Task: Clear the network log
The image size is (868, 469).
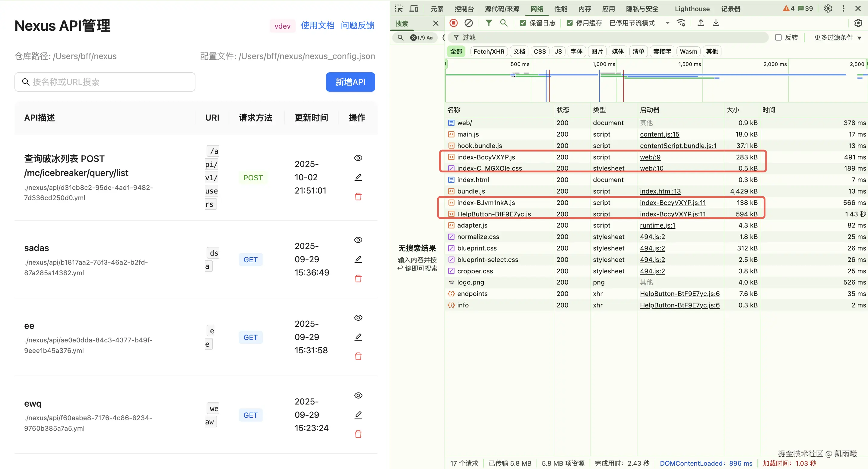Action: pyautogui.click(x=468, y=23)
